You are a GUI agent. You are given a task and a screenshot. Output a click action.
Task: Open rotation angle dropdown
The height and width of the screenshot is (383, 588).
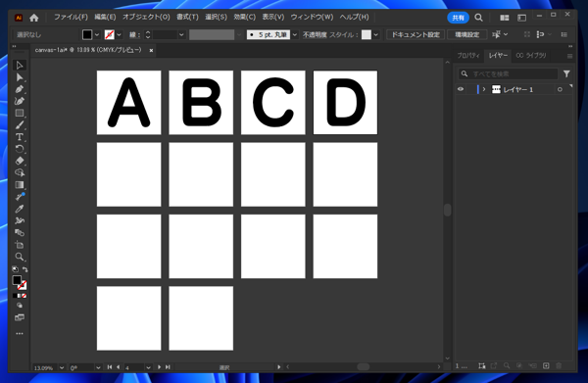[98, 367]
